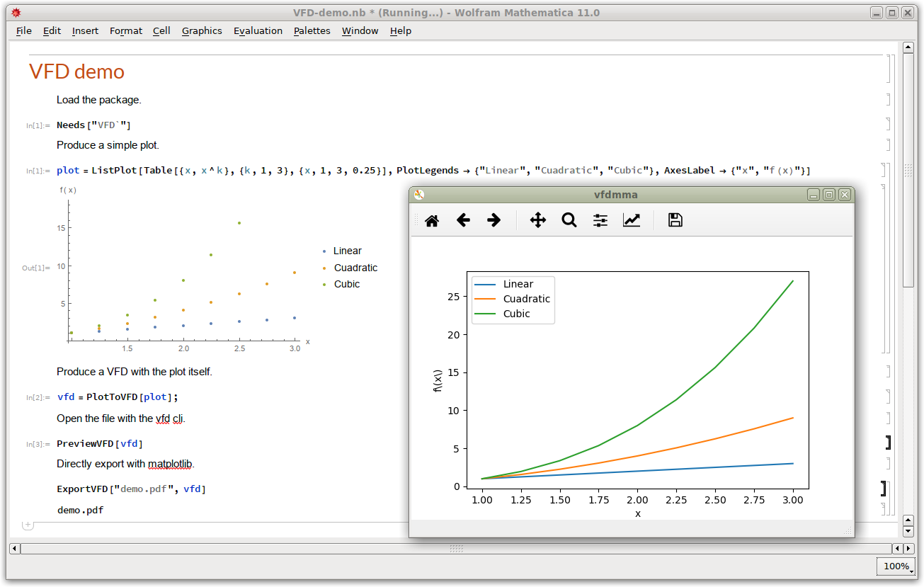Image resolution: width=924 pixels, height=587 pixels.
Task: Open Edit axis and curve parameters icon
Action: pos(632,221)
